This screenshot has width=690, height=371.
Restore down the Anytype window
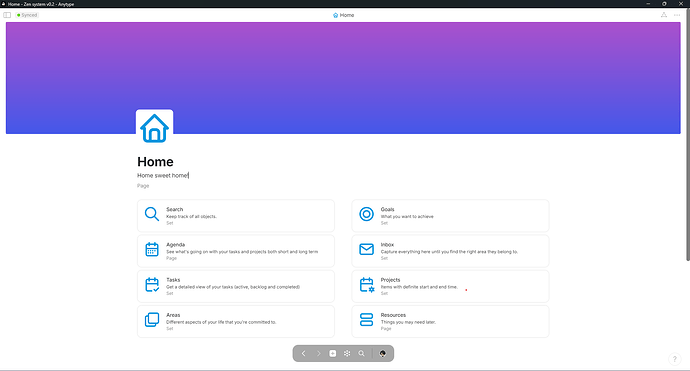tap(664, 4)
